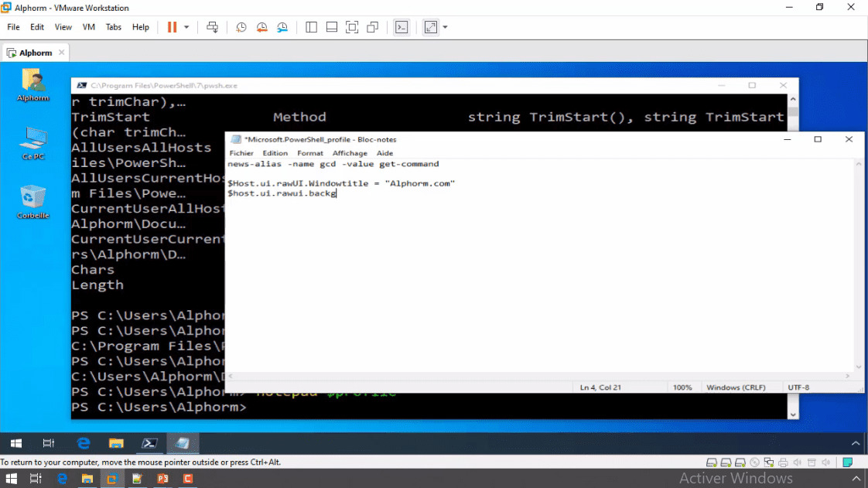Image resolution: width=868 pixels, height=488 pixels.
Task: Open the stretch guest dropdown arrow
Action: point(445,27)
